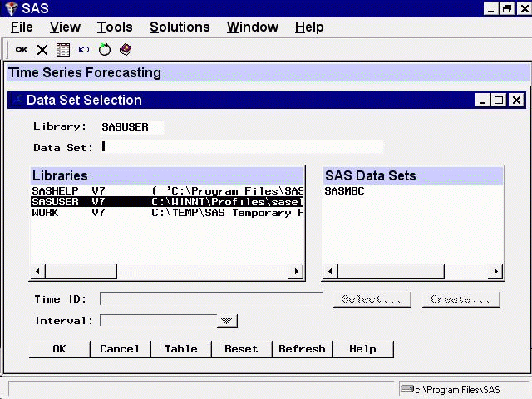Screen dimensions: 532x399
Task: Click the Interval combo box field
Action: point(159,320)
